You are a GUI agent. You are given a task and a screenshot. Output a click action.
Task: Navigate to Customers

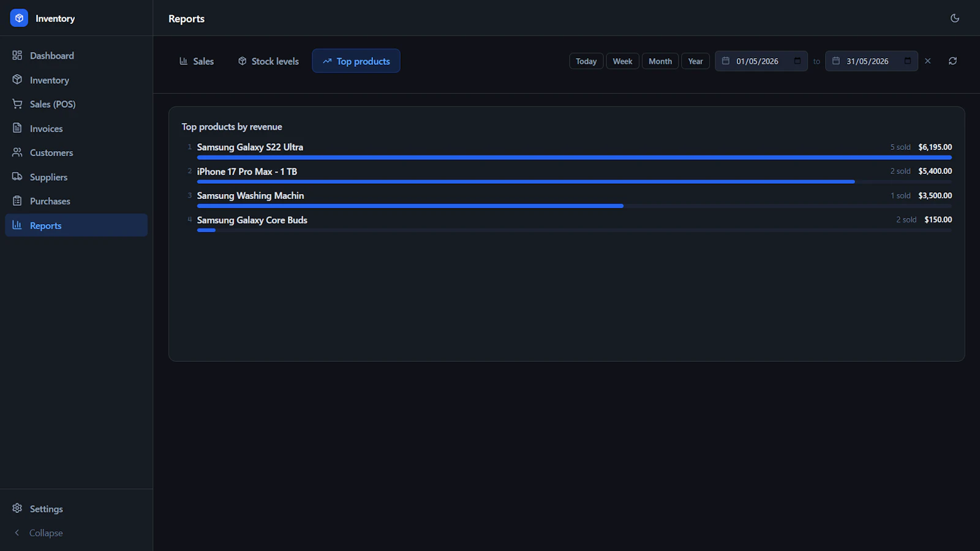(x=76, y=152)
